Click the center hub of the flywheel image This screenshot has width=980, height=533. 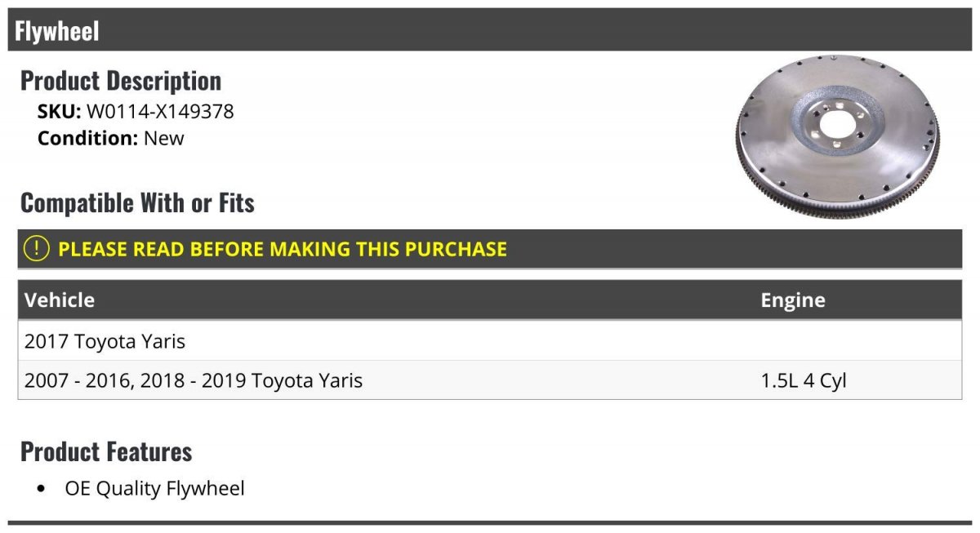[834, 124]
